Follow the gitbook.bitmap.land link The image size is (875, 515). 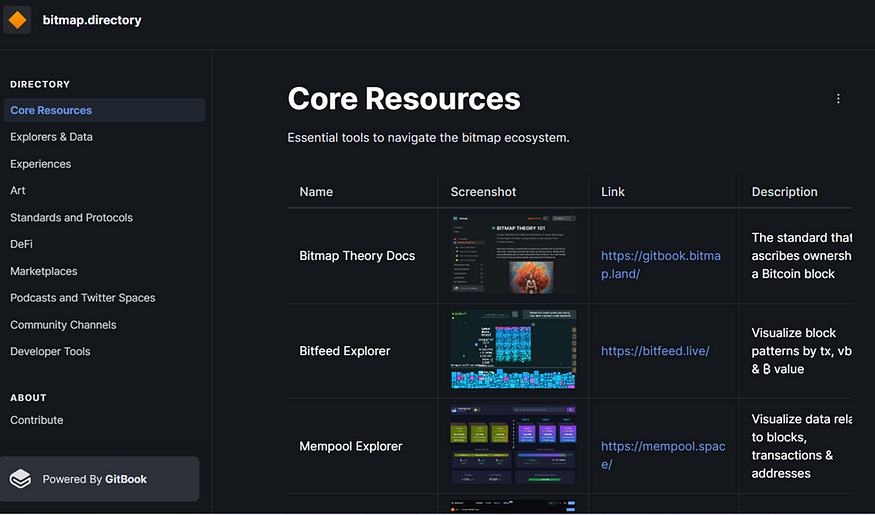(x=661, y=264)
